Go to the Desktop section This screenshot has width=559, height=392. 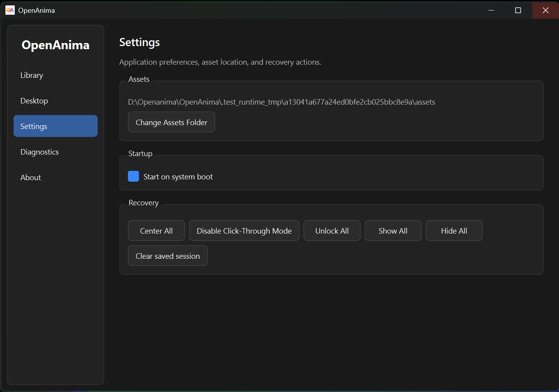[x=55, y=101]
